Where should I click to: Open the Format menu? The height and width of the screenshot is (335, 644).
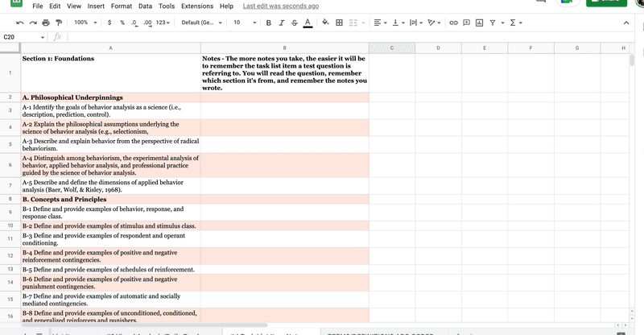(x=122, y=6)
